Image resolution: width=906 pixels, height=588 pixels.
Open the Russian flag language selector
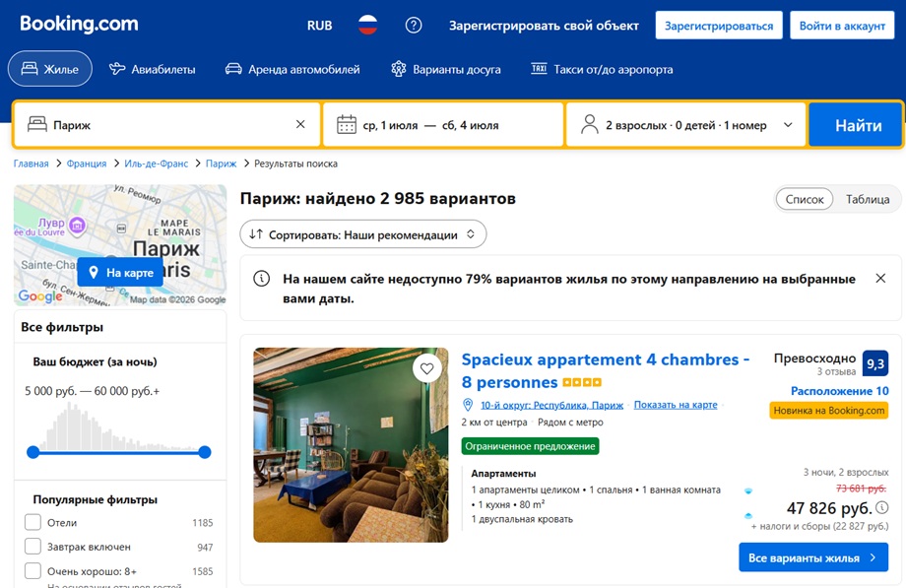click(367, 26)
